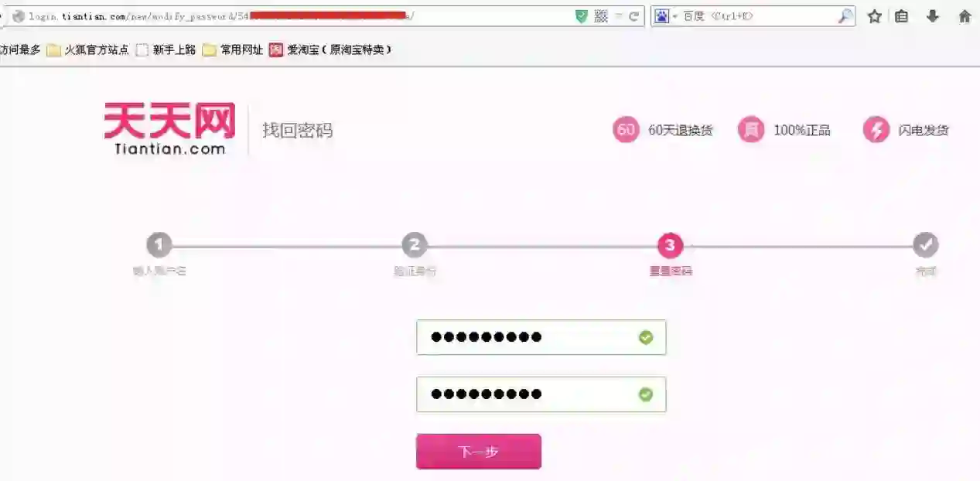Click the 闪电发货 lightning icon

876,129
